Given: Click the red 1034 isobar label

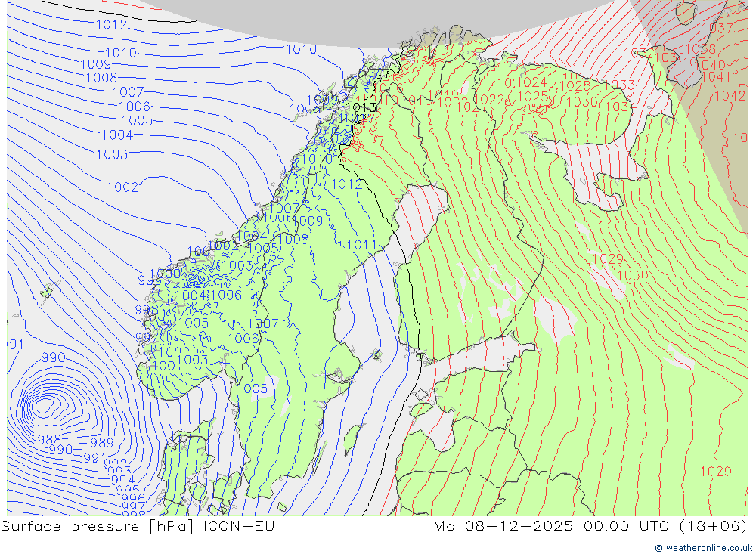Looking at the screenshot, I should [620, 107].
